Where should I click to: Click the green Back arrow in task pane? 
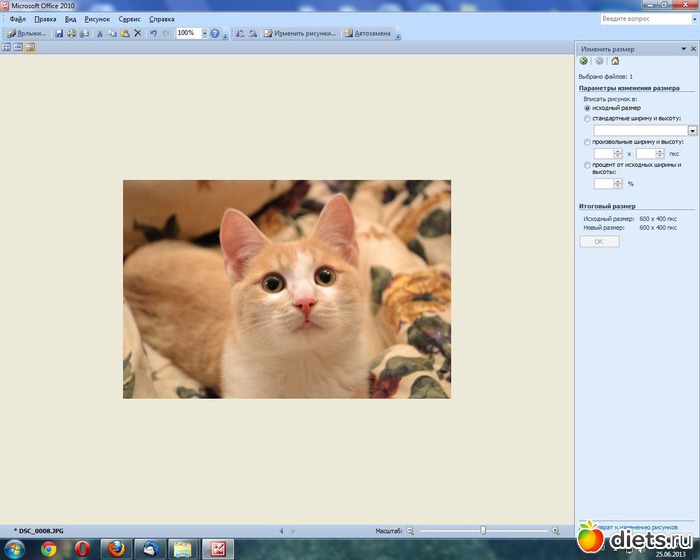(583, 61)
